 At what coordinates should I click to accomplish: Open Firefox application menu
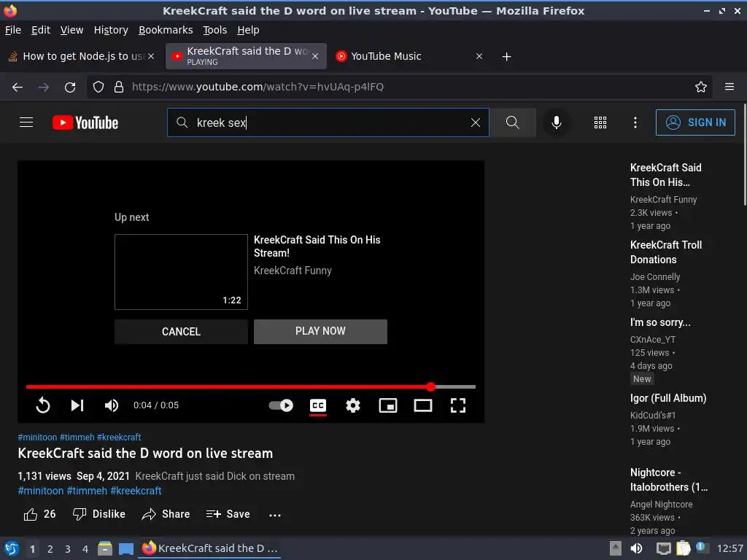[729, 87]
